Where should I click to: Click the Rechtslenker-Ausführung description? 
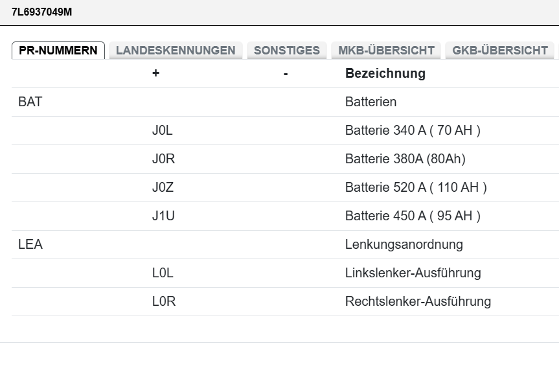[x=418, y=301]
